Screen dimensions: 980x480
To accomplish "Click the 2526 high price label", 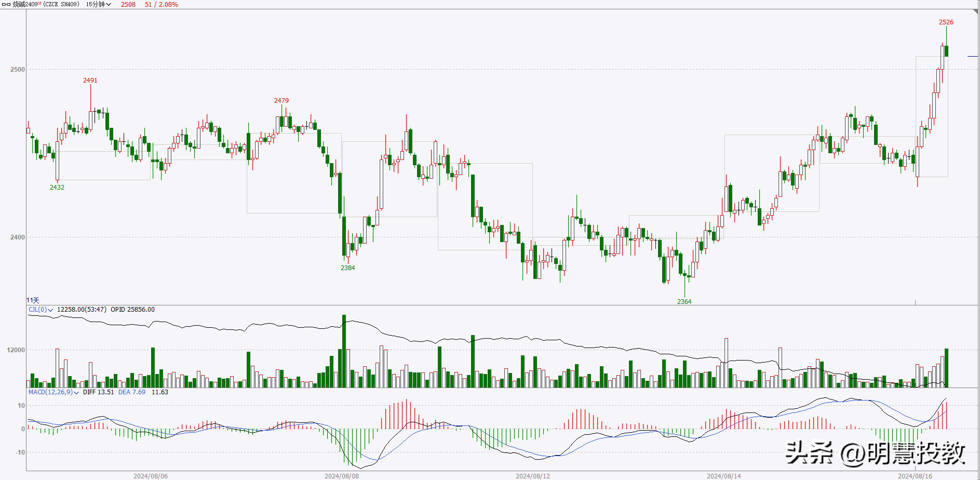I will pos(946,22).
